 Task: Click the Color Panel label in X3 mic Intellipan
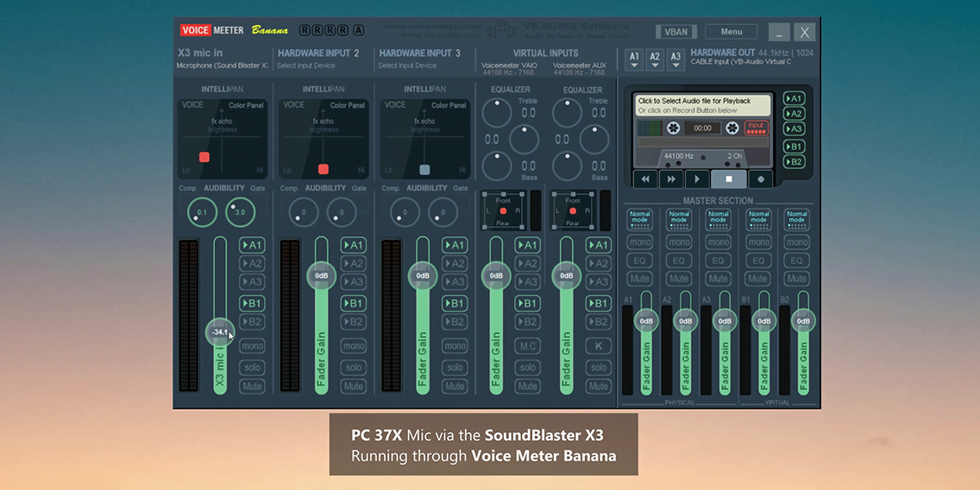coord(246,105)
